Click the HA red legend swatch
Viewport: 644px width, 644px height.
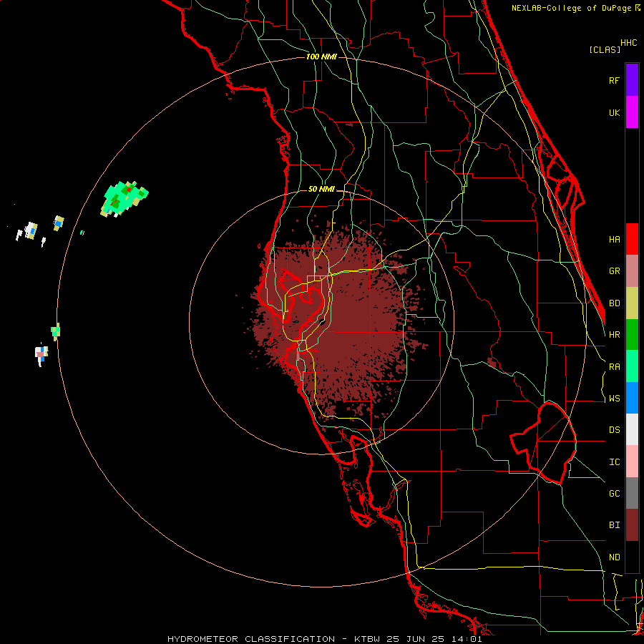[x=632, y=239]
